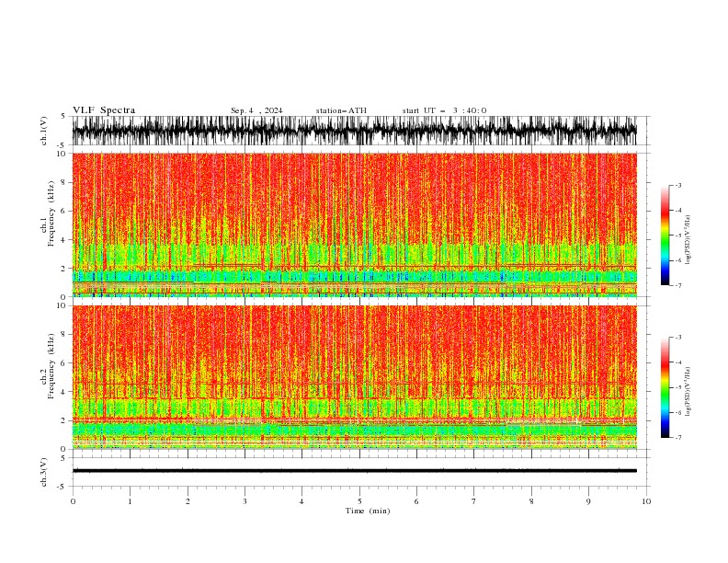
Task: Select the "2" kHz tick of ch.1 spectrogram
Action: point(63,269)
